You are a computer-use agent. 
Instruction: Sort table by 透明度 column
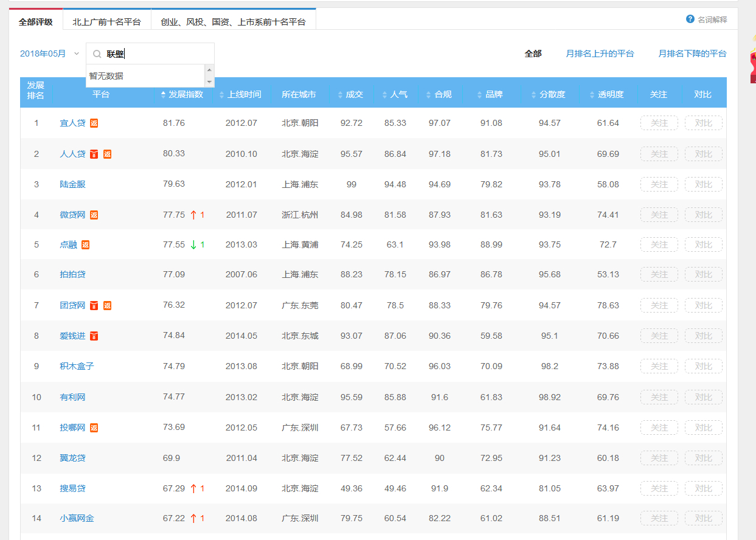coord(607,95)
